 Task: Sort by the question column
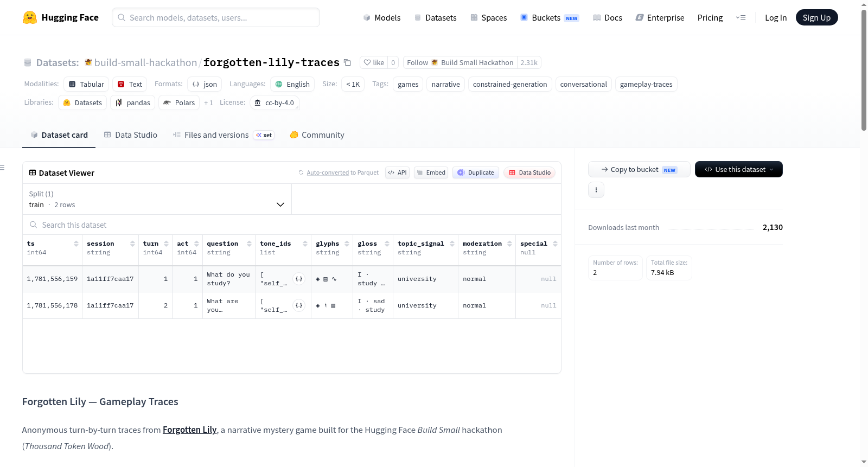[249, 244]
